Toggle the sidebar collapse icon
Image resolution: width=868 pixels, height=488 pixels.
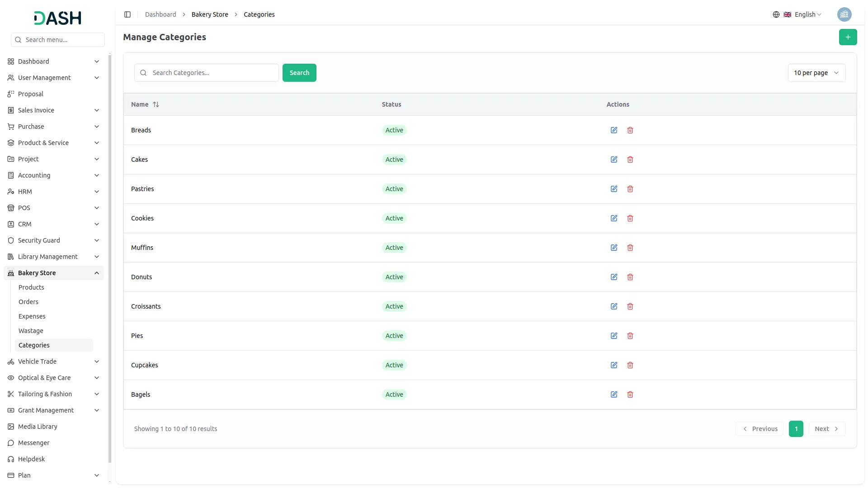pos(127,14)
